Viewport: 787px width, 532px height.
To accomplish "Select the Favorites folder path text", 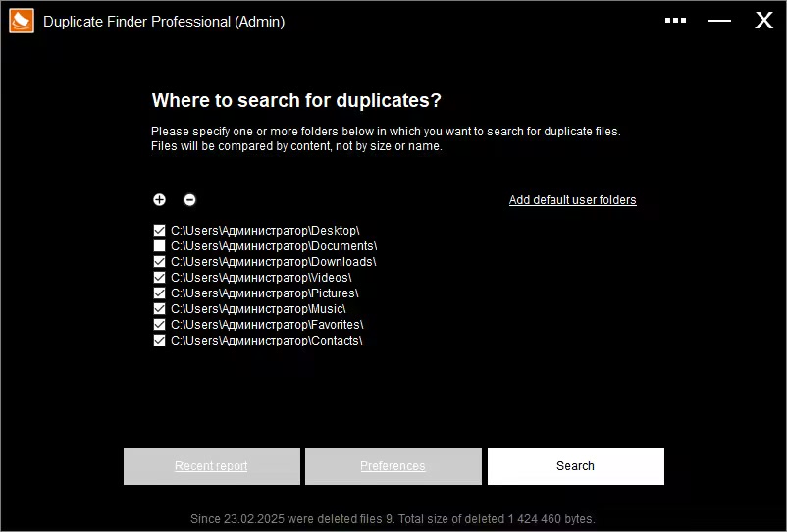I will pos(267,325).
